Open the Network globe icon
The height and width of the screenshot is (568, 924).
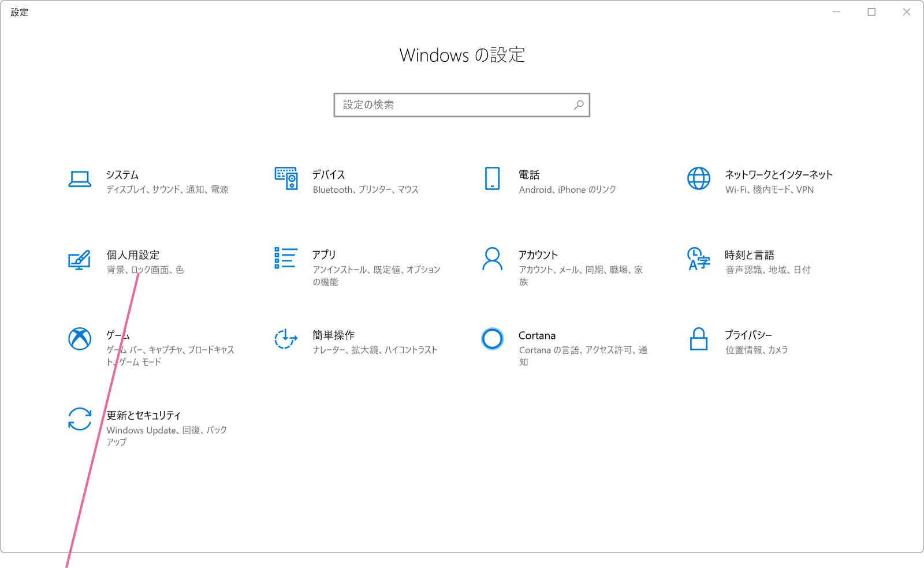tap(698, 178)
